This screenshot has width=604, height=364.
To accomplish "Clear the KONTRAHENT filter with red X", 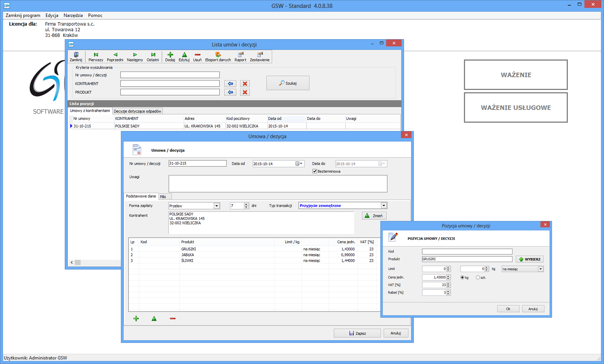I will click(245, 84).
